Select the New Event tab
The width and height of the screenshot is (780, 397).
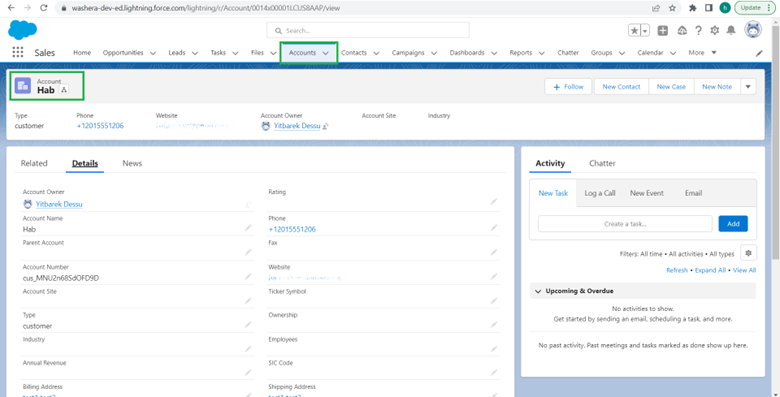(647, 193)
